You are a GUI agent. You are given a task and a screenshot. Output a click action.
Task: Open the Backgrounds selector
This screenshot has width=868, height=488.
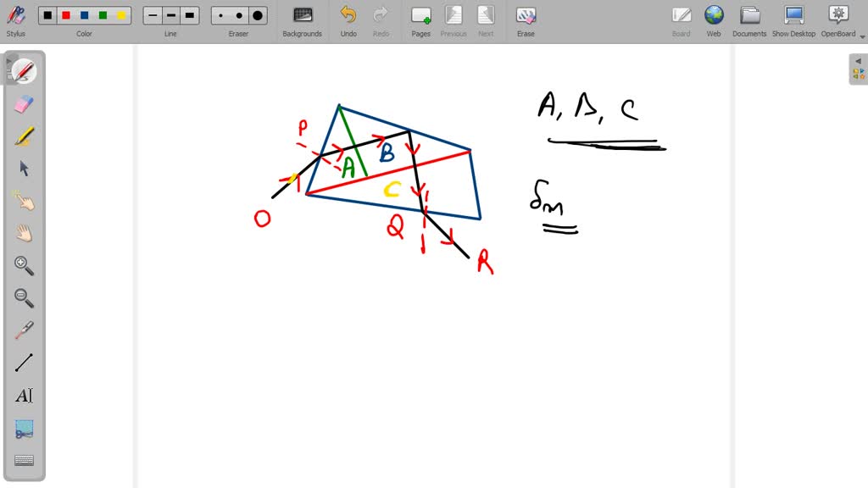point(302,17)
